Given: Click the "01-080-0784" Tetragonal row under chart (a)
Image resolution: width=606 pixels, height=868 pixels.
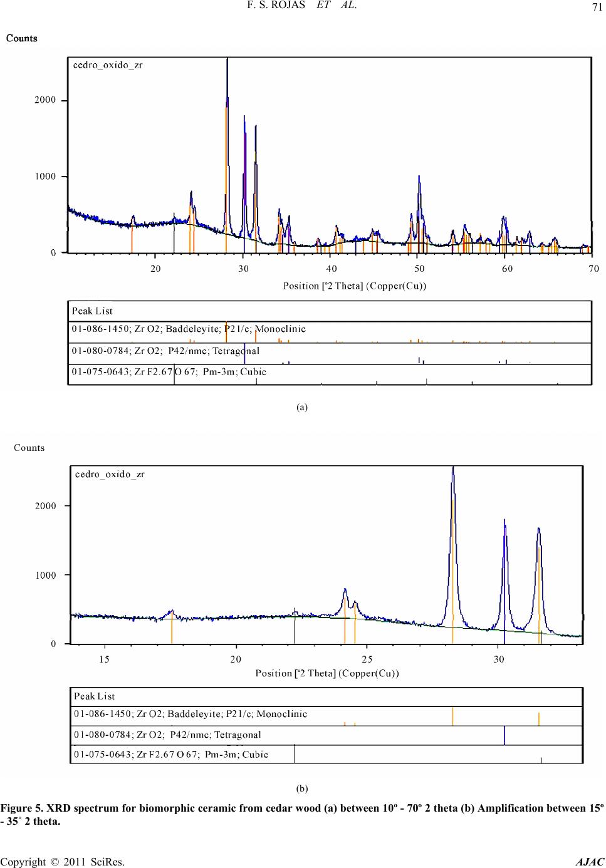Looking at the screenshot, I should point(330,353).
